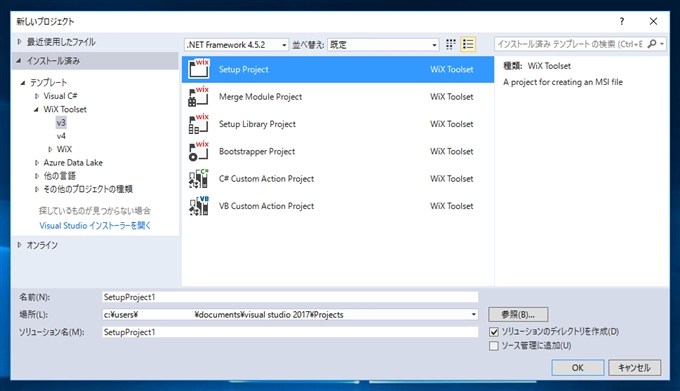Select Azure Data Lake in tree
This screenshot has height=391, width=680.
[x=73, y=163]
